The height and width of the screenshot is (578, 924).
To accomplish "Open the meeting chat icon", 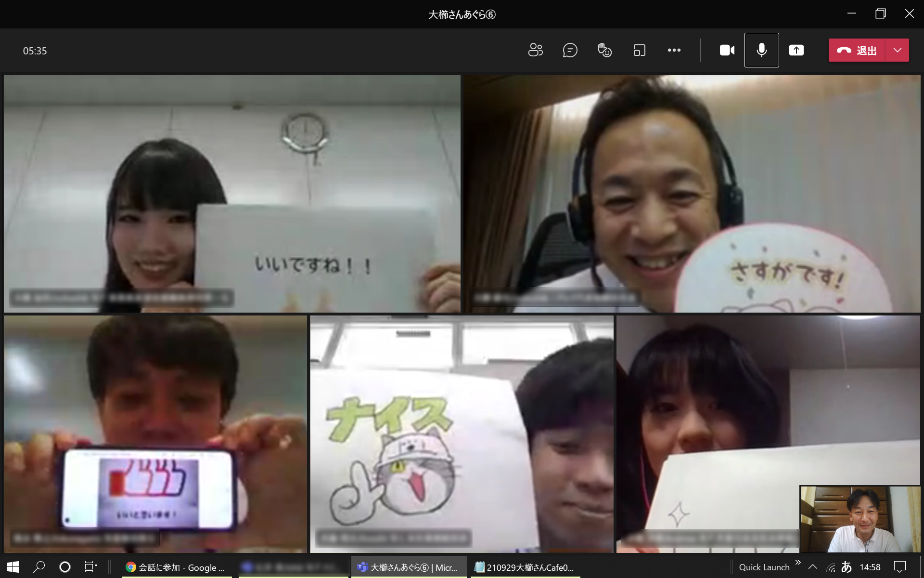I will point(570,50).
